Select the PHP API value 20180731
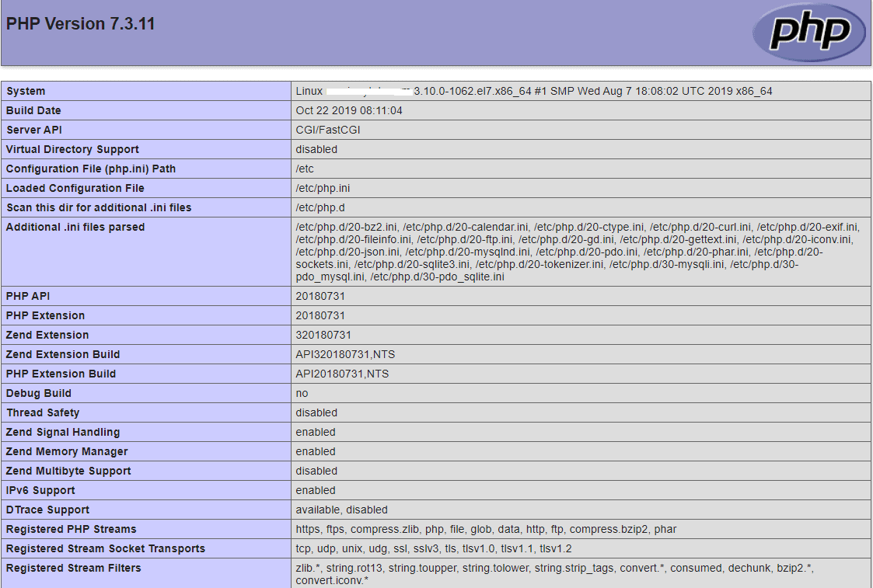The width and height of the screenshot is (873, 588). [x=320, y=297]
